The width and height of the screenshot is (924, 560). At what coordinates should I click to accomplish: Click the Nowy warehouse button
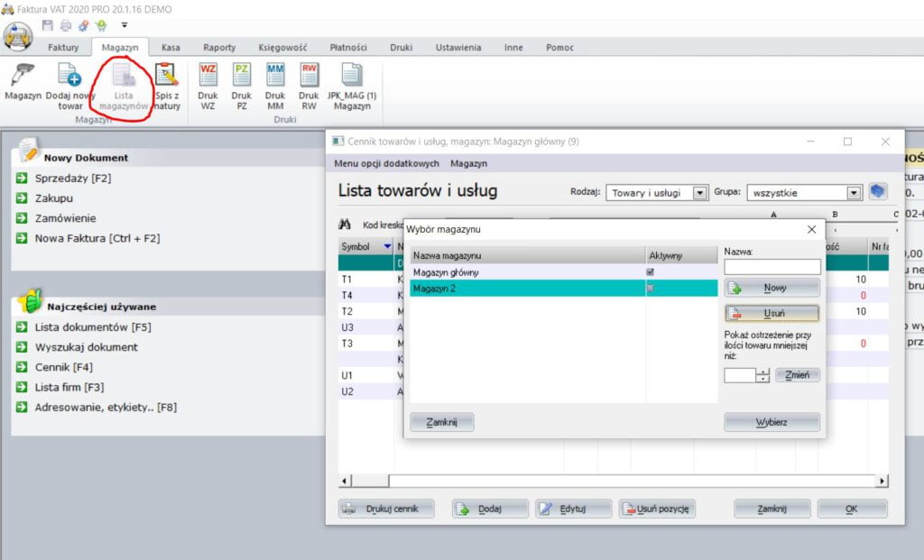pos(772,289)
